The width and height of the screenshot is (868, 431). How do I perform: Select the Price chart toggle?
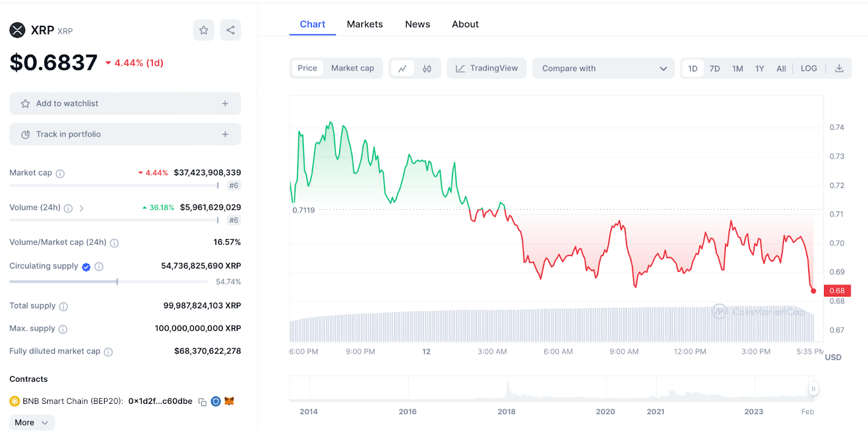pyautogui.click(x=307, y=68)
